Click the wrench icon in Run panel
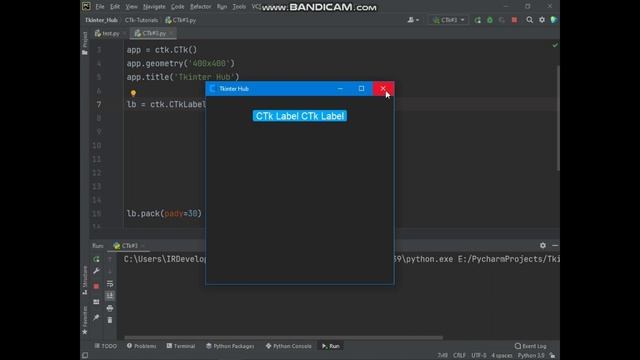Image resolution: width=640 pixels, height=360 pixels. click(96, 271)
